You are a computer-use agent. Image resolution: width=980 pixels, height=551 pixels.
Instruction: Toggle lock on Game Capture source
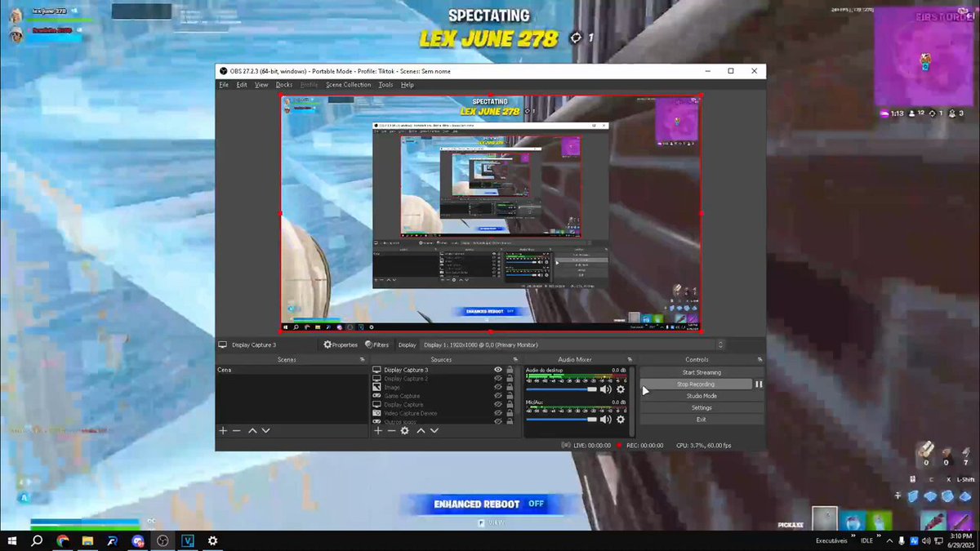pos(510,396)
